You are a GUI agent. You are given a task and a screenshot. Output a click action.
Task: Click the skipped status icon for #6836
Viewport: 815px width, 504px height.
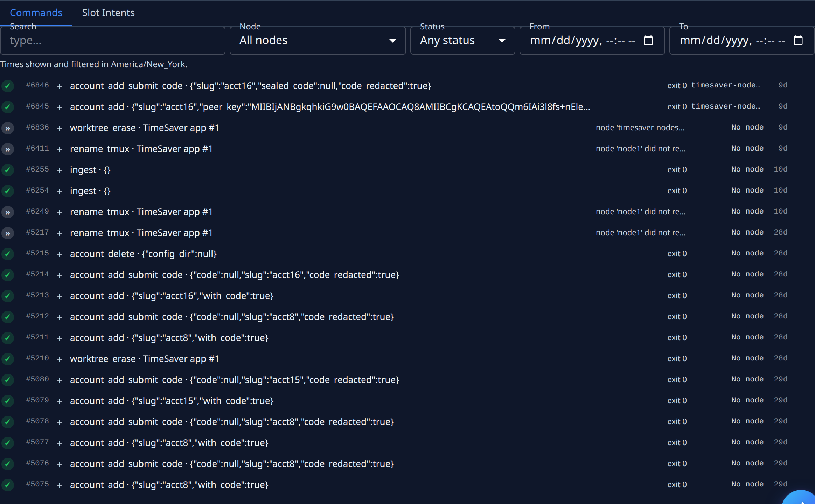coord(7,128)
